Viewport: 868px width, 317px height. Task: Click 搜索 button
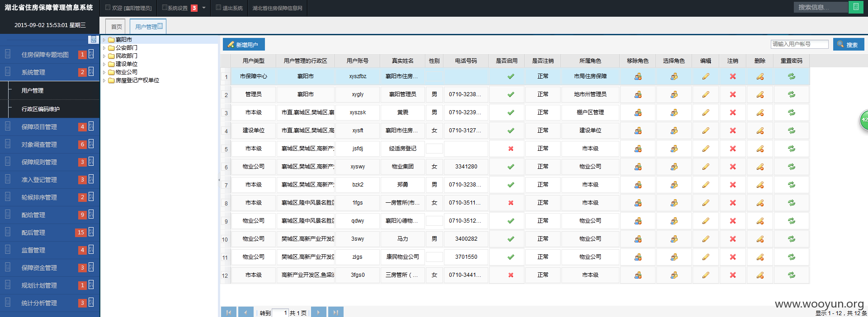849,44
